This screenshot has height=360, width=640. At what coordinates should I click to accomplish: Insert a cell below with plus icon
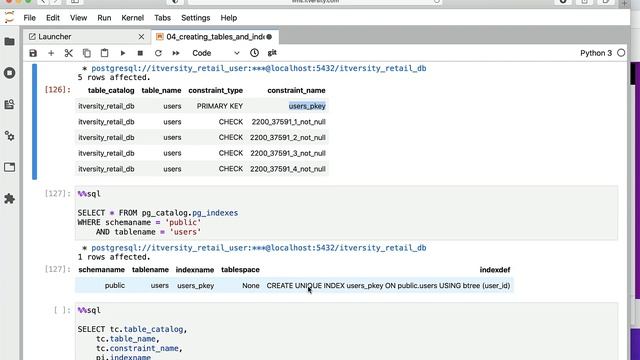(51, 53)
